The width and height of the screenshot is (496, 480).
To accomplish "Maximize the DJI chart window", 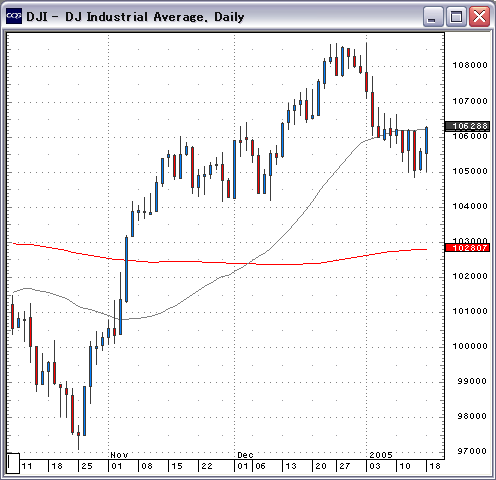I will click(x=456, y=16).
